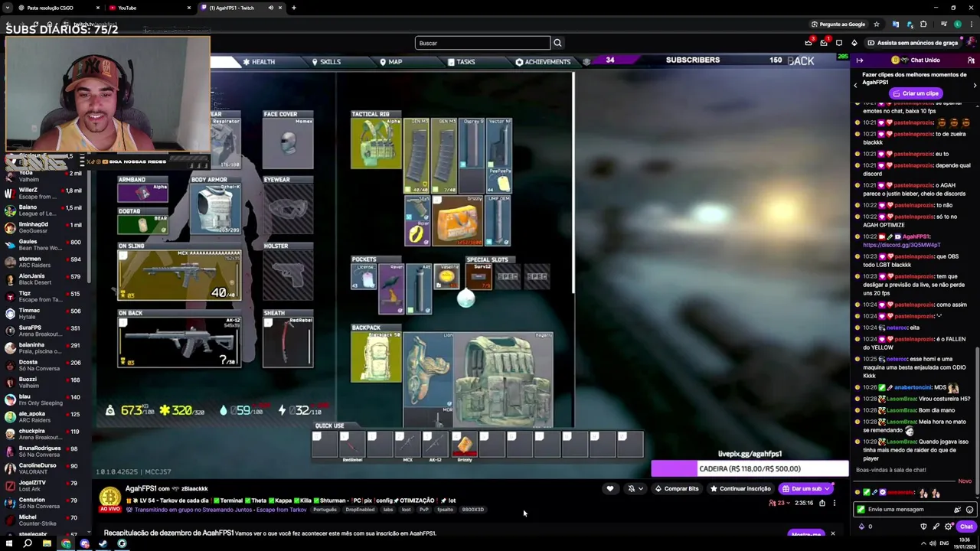The width and height of the screenshot is (980, 551).
Task: Open Chrome three-dot menu
Action: [x=972, y=24]
